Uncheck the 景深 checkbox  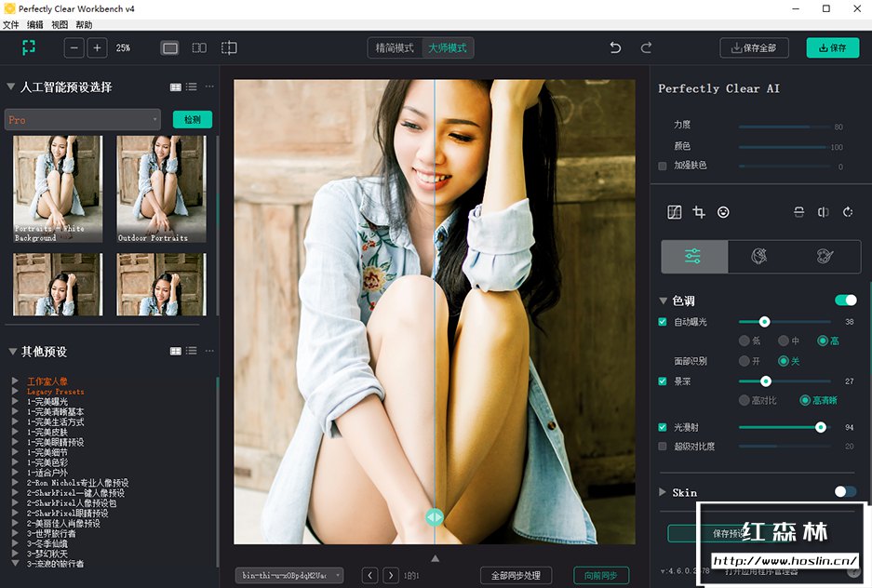pyautogui.click(x=663, y=381)
